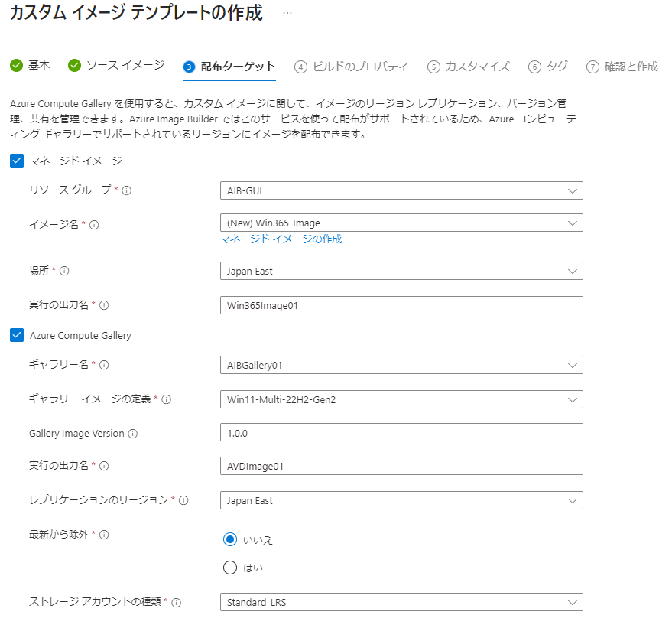Screen dimensions: 672x641
Task: Click info icon beside リソース グループ label
Action: (127, 190)
